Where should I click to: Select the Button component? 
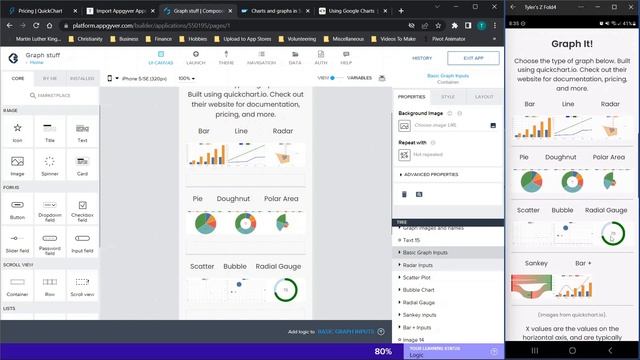tap(18, 209)
